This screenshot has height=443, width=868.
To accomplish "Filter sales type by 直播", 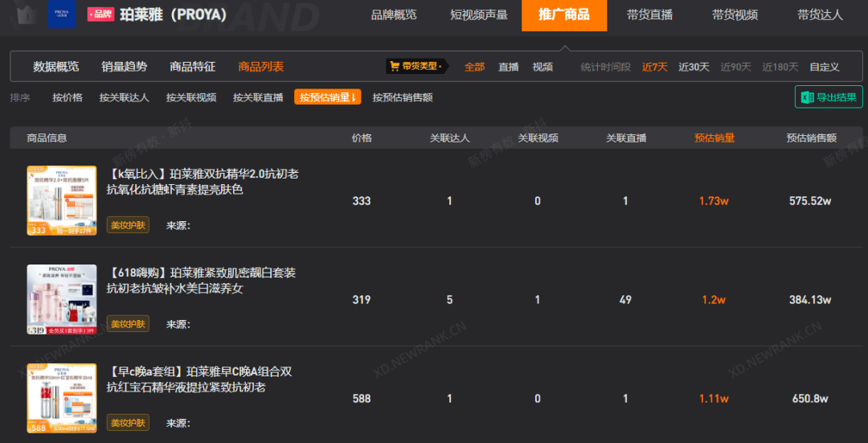I will click(508, 67).
